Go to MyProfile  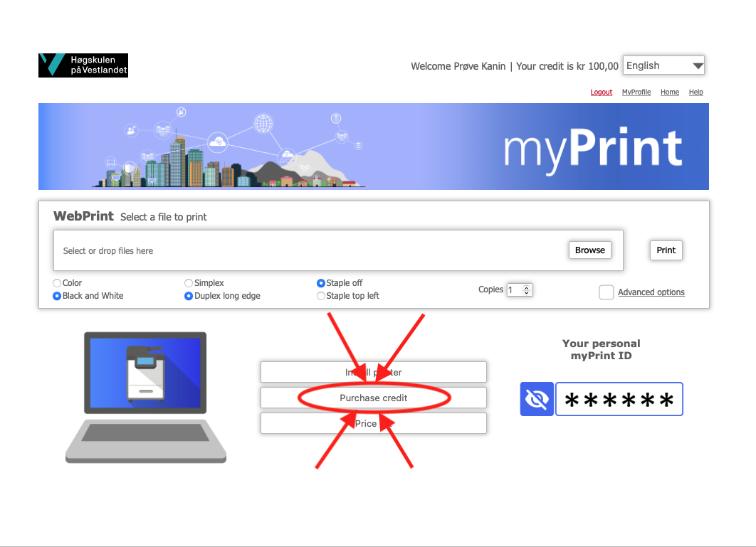[636, 92]
